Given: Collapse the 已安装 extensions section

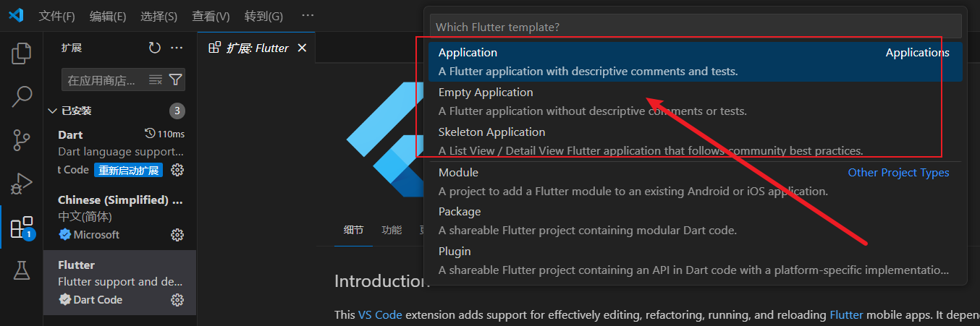Looking at the screenshot, I should pyautogui.click(x=52, y=111).
